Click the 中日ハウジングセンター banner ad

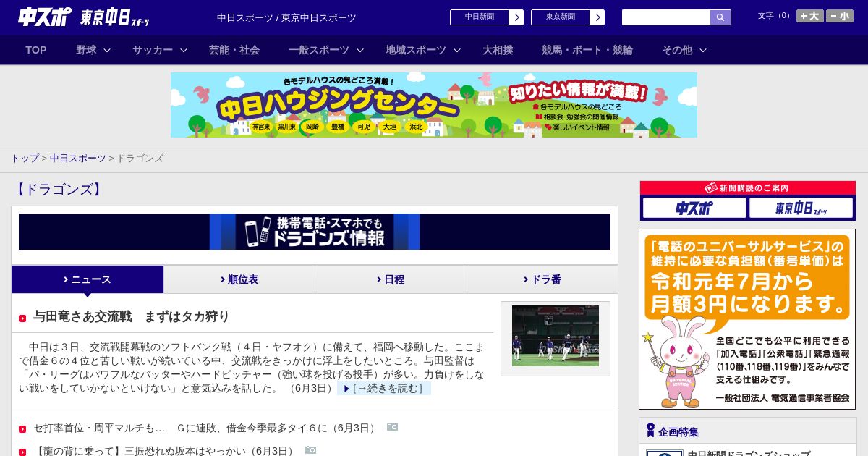[x=434, y=105]
